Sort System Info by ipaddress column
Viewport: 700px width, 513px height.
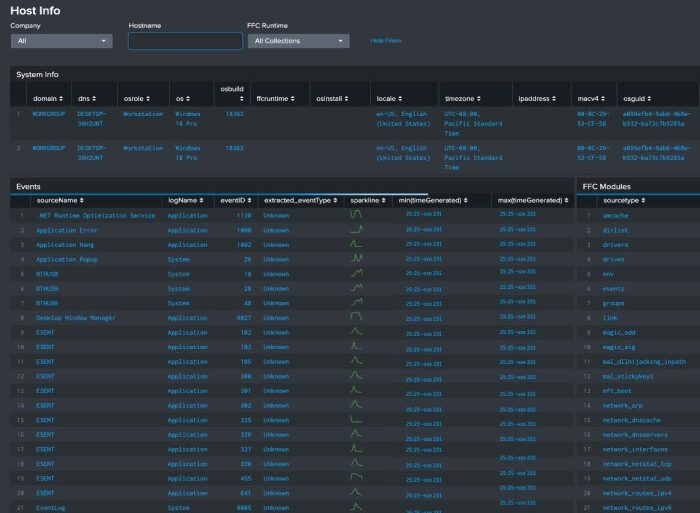coord(537,99)
